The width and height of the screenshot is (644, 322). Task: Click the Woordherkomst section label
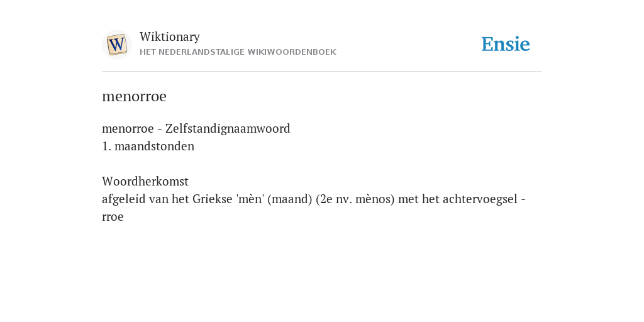(145, 182)
